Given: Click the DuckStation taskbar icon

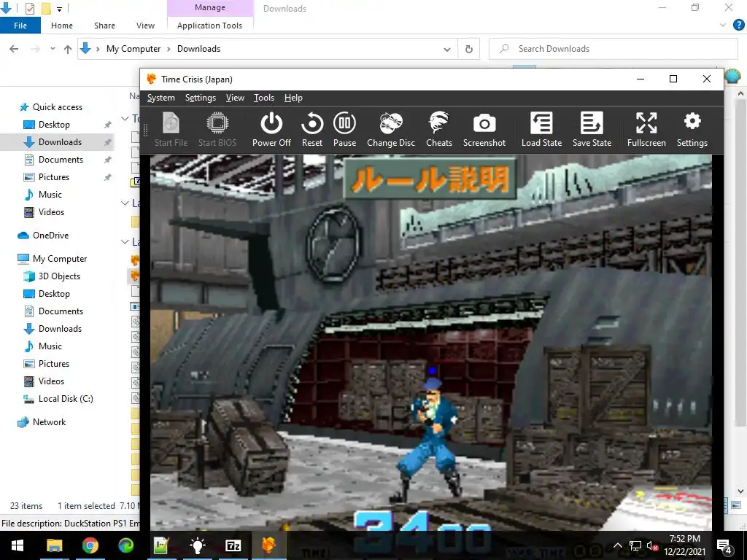Looking at the screenshot, I should (268, 545).
